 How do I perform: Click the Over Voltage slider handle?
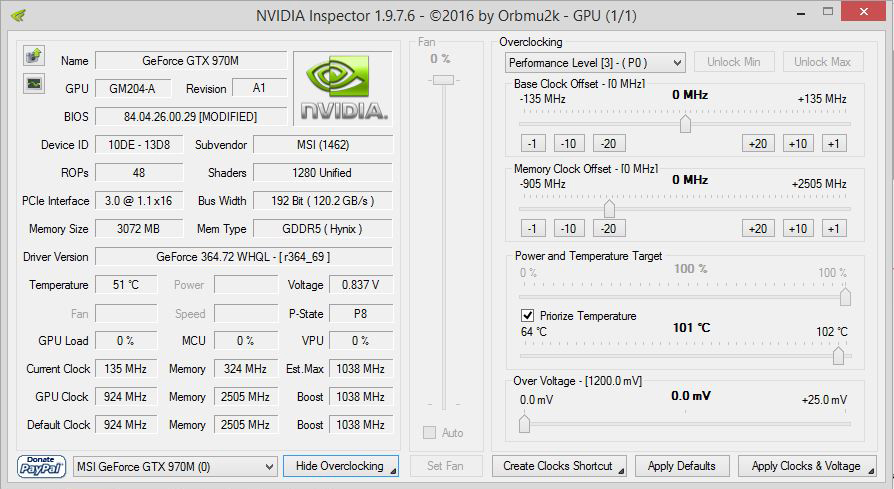tap(525, 423)
